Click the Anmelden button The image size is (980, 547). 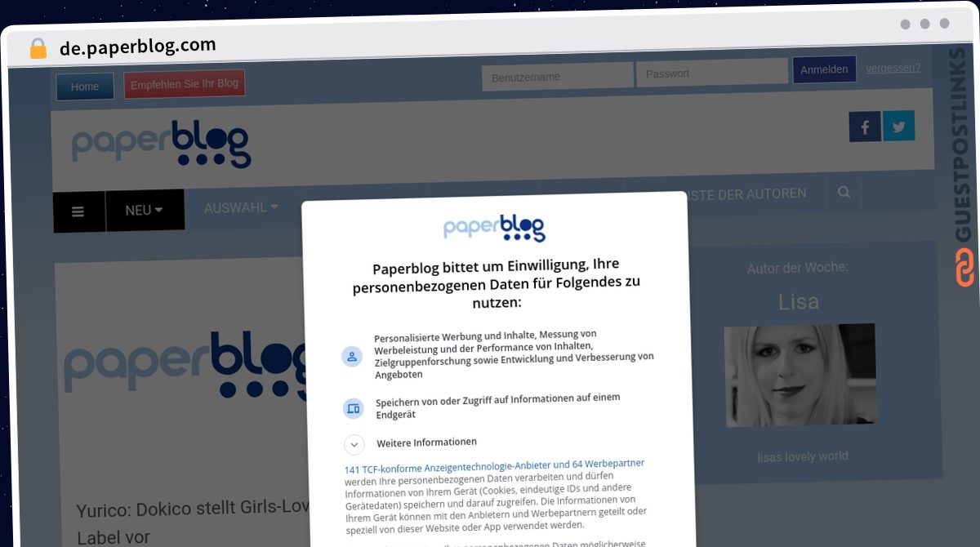pos(824,69)
